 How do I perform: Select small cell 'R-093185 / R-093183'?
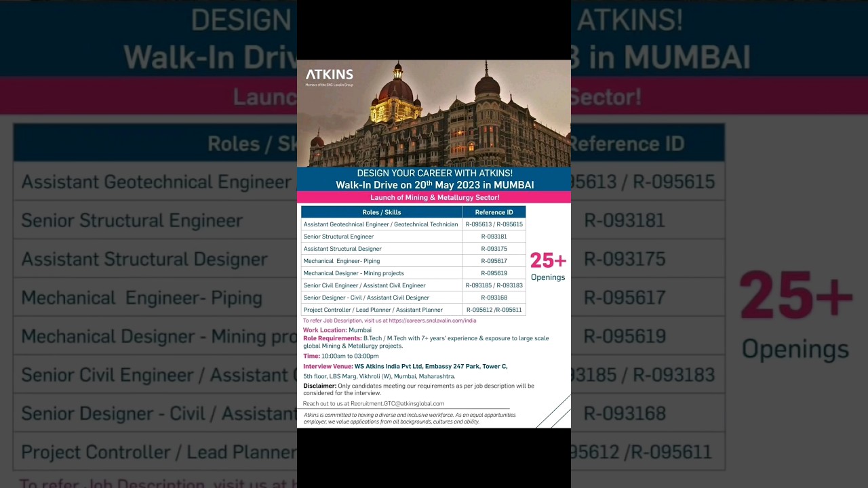(494, 285)
